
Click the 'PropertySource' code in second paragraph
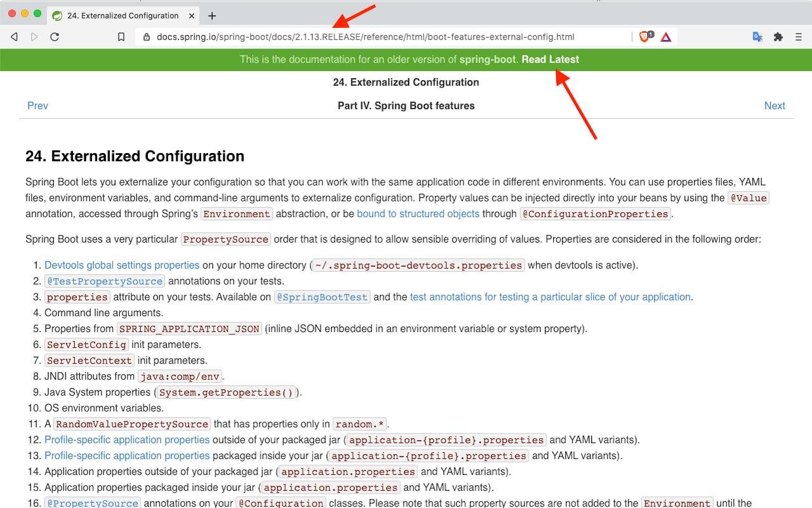click(x=226, y=239)
